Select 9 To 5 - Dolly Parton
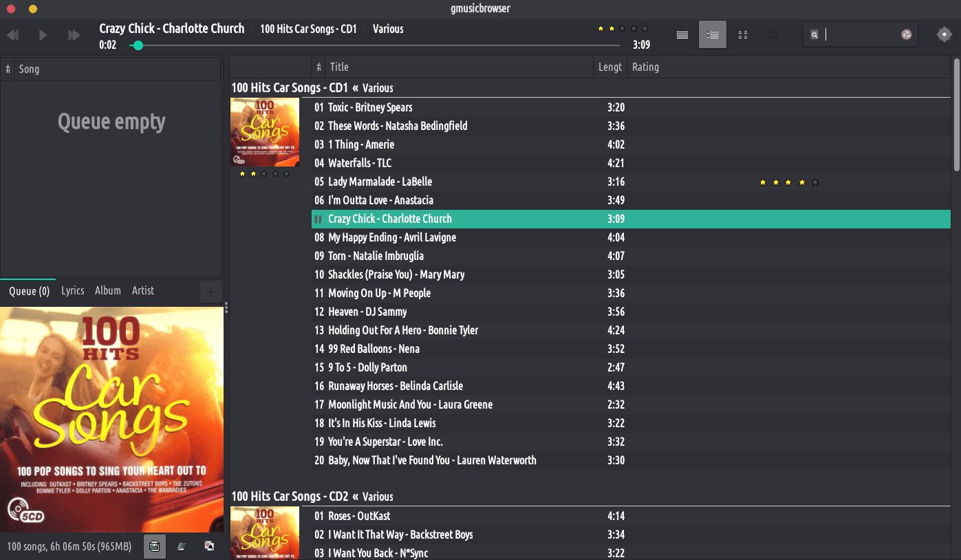This screenshot has width=961, height=560. click(x=631, y=367)
